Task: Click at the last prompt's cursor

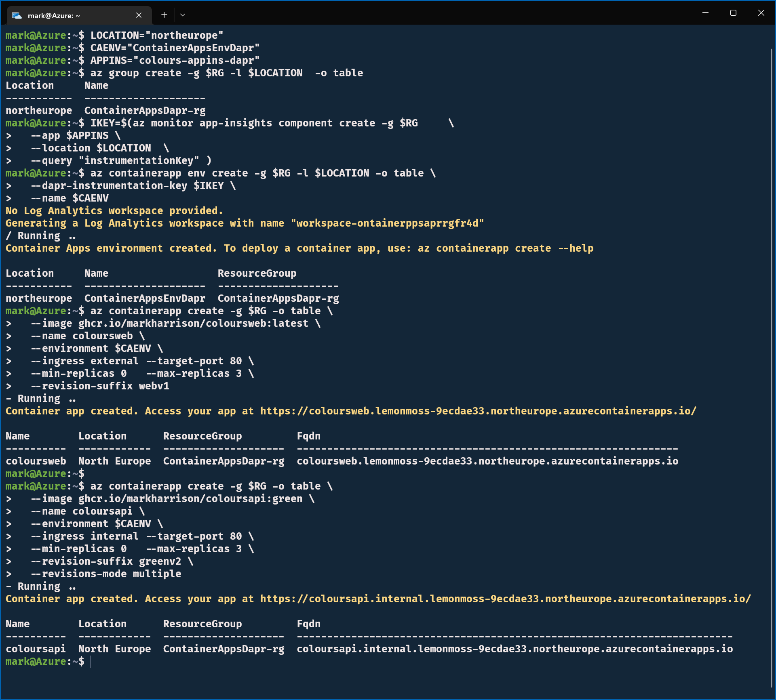Action: click(x=91, y=662)
